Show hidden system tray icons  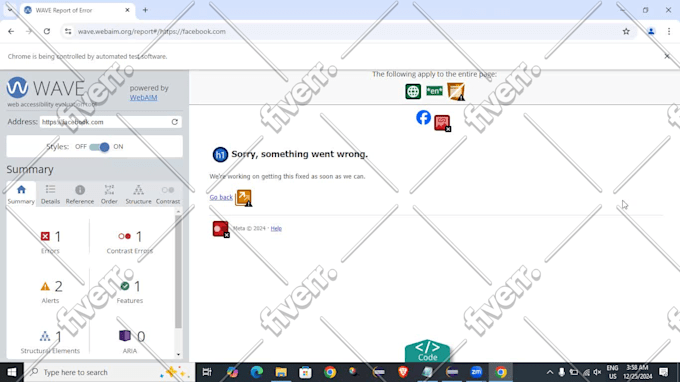click(550, 372)
